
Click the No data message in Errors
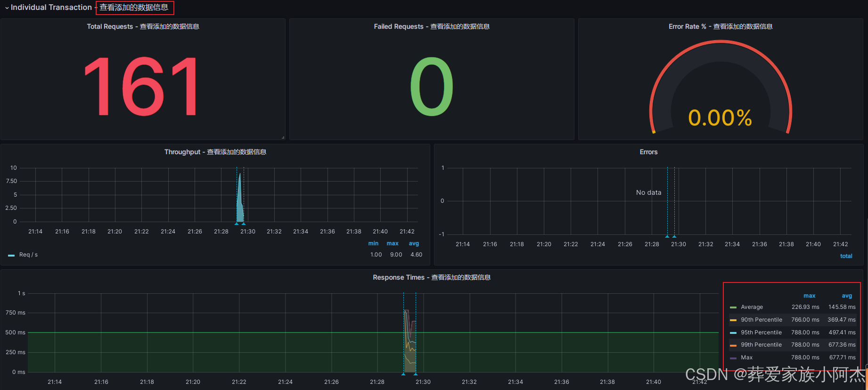tap(648, 192)
